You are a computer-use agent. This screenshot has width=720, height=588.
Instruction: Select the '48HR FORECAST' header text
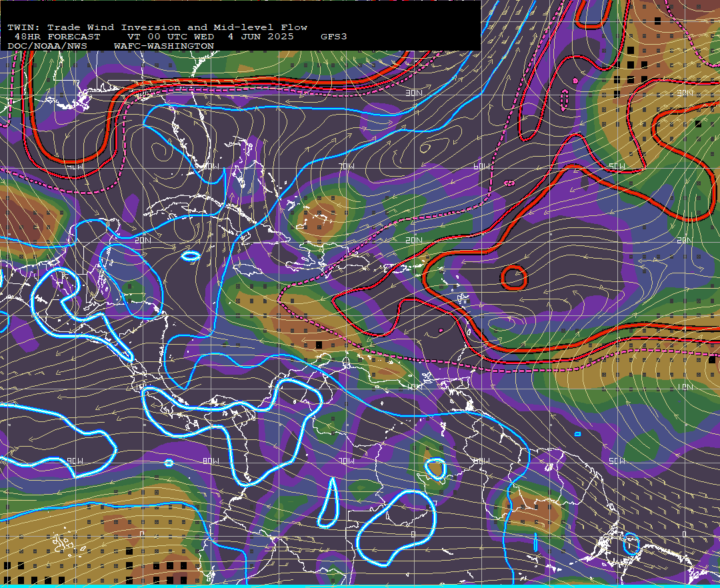57,37
